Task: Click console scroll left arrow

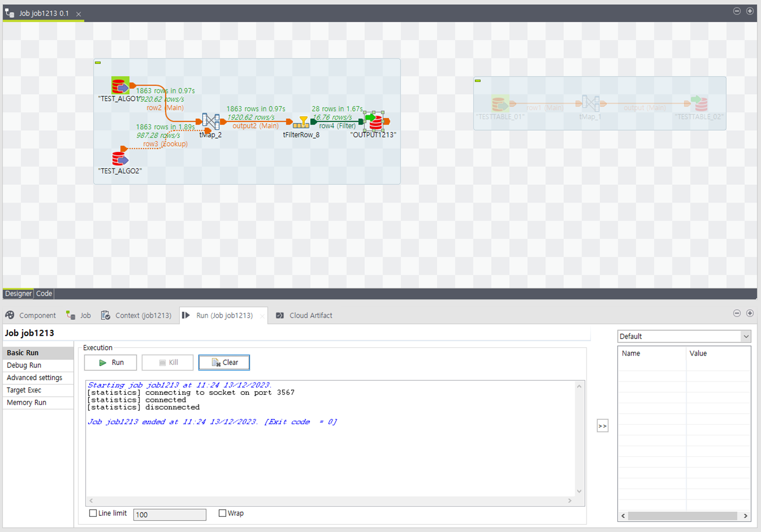Action: point(91,500)
